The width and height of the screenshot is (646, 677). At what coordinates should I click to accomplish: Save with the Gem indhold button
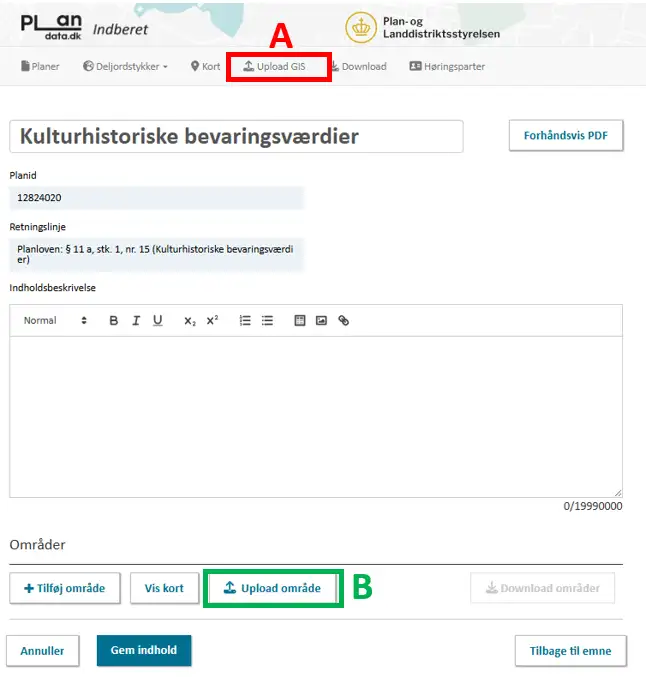point(144,650)
